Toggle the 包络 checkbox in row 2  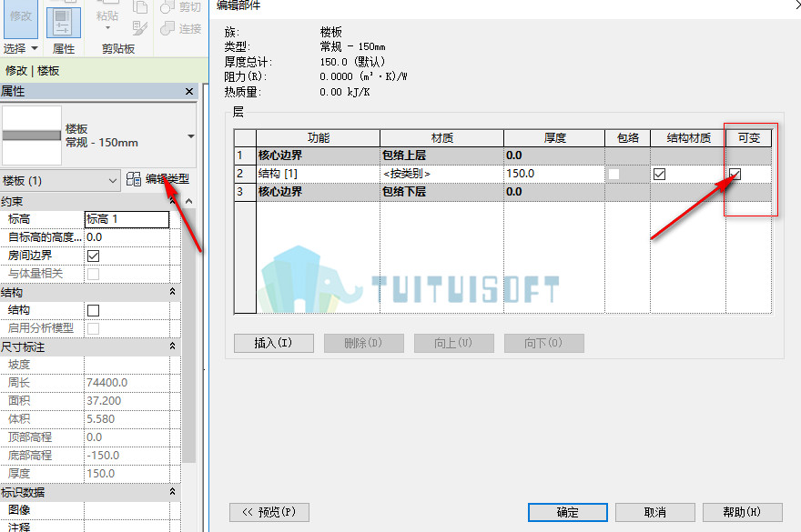click(x=613, y=174)
